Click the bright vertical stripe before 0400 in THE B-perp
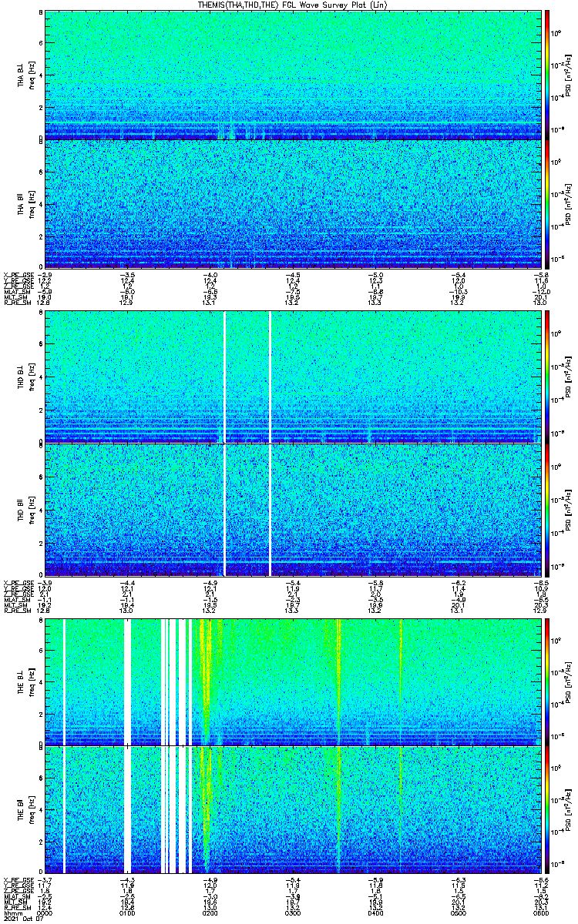578x924 pixels. pyautogui.click(x=338, y=681)
